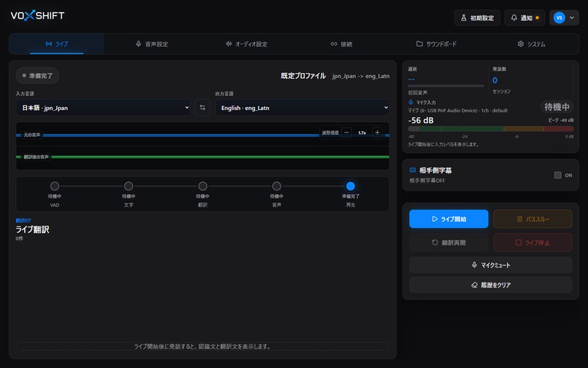Decrease waveform sensitivity with minus button
The width and height of the screenshot is (588, 368).
pos(347,133)
